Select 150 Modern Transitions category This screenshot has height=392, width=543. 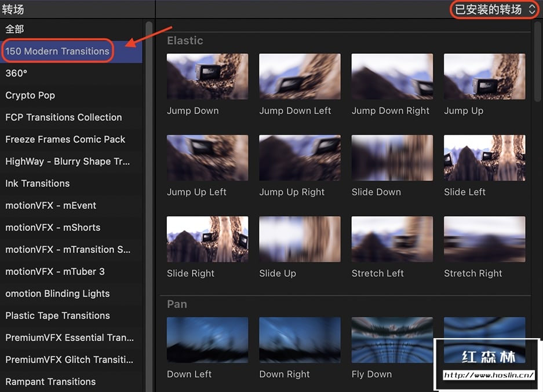click(71, 51)
